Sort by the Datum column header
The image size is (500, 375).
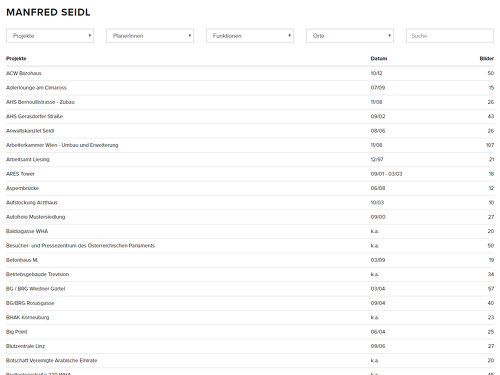click(x=379, y=59)
